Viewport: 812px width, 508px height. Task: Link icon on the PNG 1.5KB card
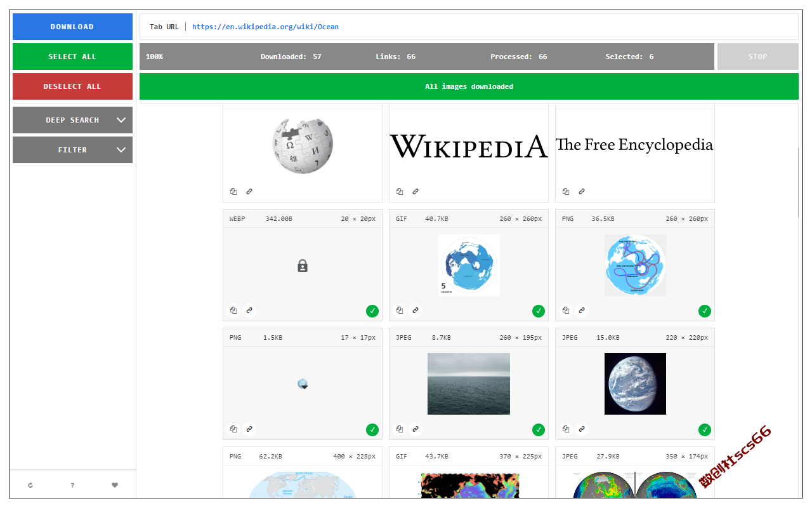[x=249, y=429]
